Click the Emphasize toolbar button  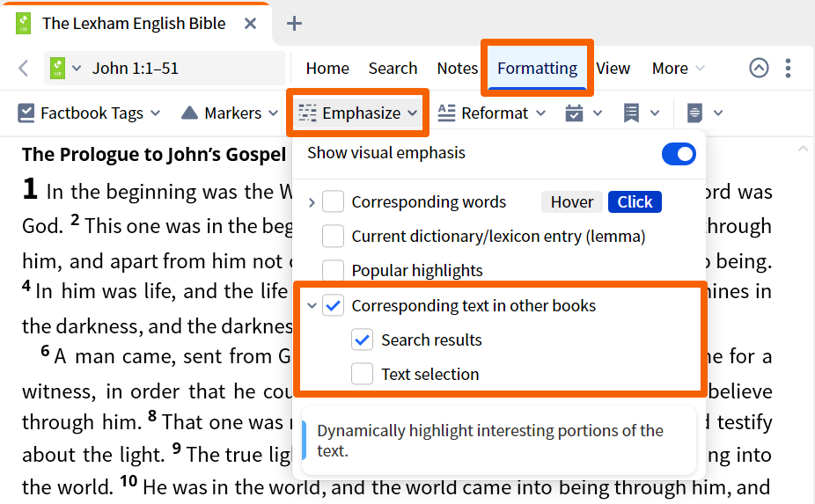(x=357, y=113)
